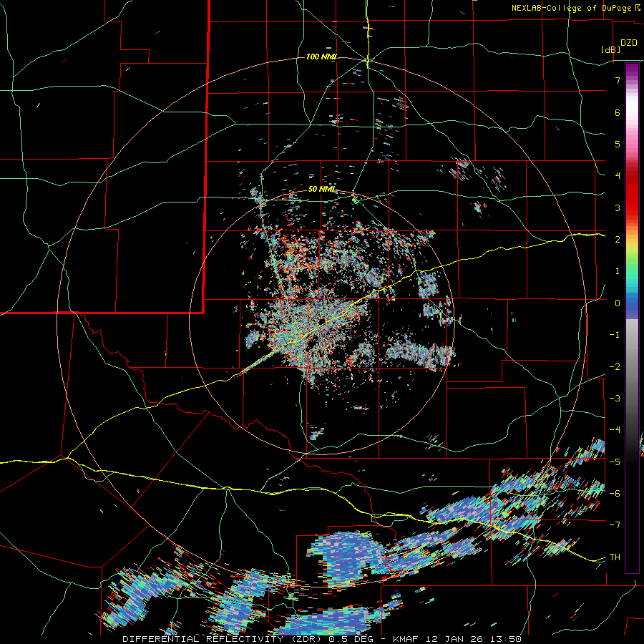Click the 3 value on color scale

click(618, 208)
